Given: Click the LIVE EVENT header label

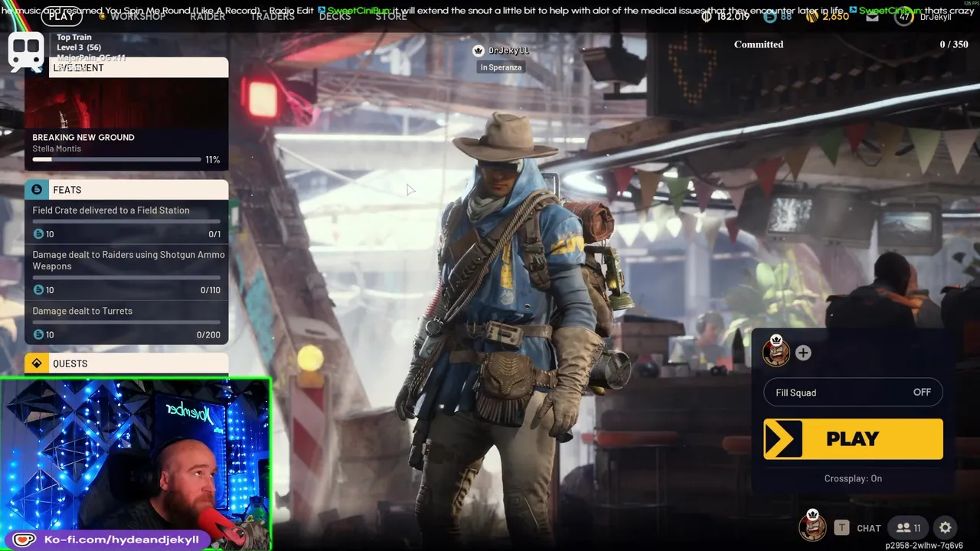Looking at the screenshot, I should [77, 67].
